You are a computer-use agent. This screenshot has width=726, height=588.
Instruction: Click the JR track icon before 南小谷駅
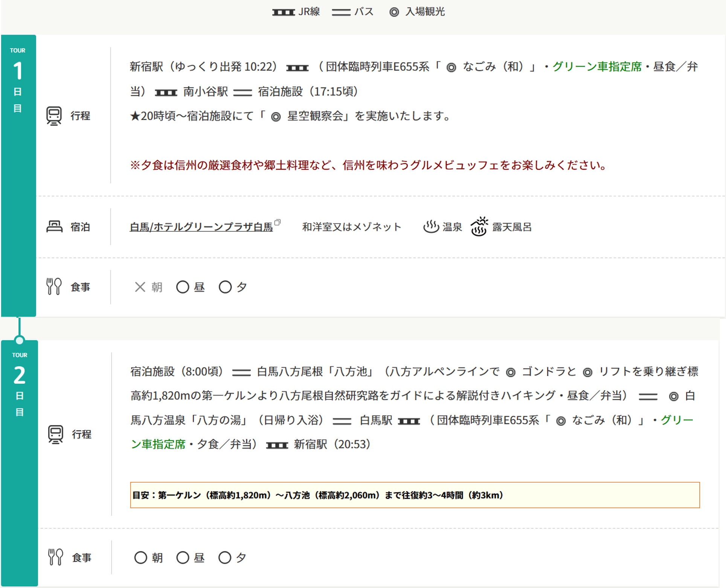click(166, 93)
